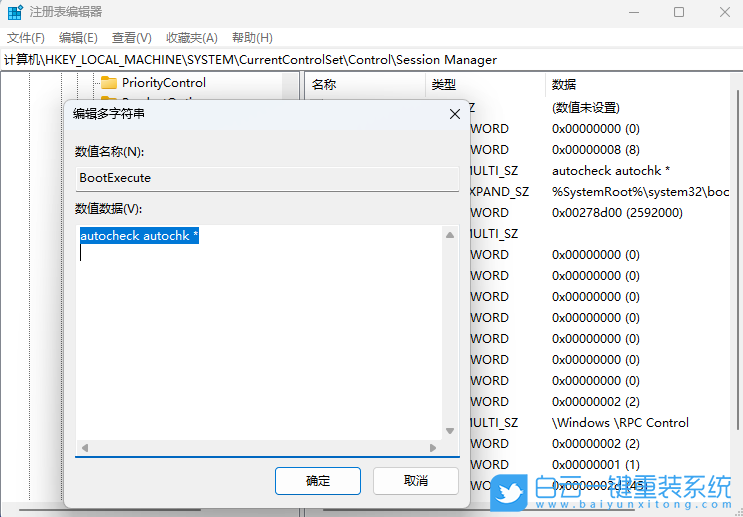
Task: Cancel with the 取消 button
Action: [416, 481]
